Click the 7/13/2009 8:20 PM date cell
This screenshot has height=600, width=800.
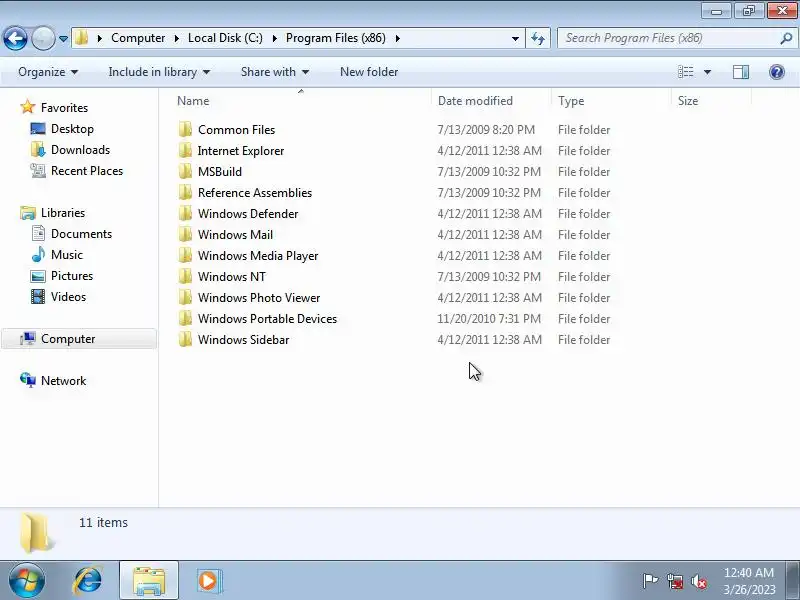pyautogui.click(x=486, y=130)
